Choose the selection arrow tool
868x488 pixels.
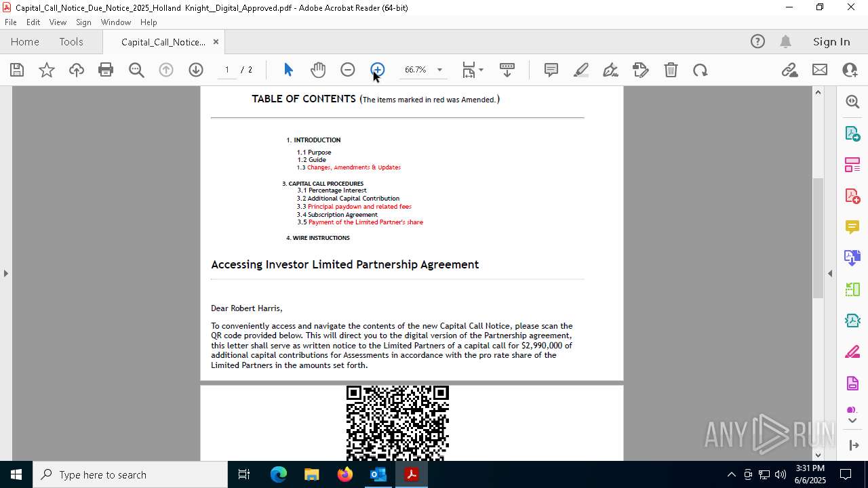pyautogui.click(x=288, y=70)
